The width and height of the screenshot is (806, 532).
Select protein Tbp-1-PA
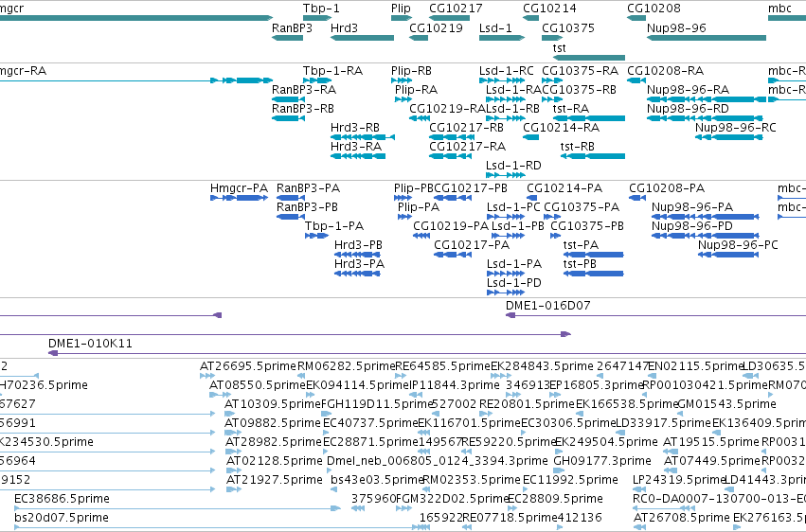[x=316, y=236]
